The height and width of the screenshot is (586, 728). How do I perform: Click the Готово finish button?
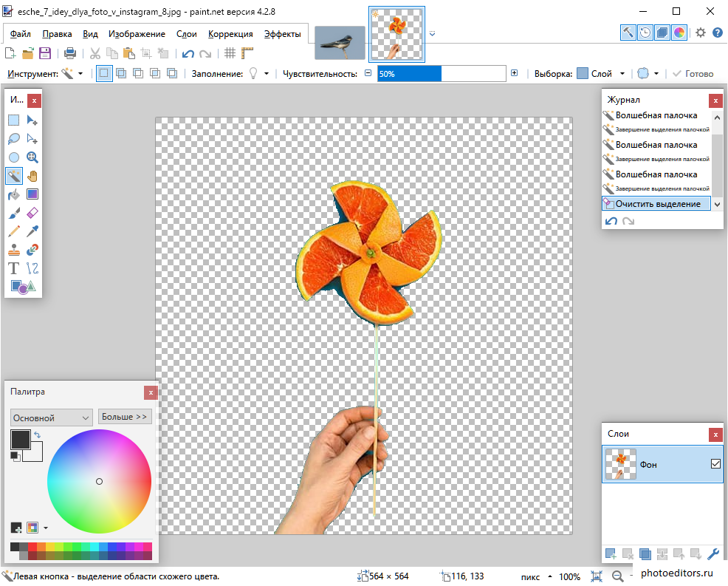tap(693, 73)
